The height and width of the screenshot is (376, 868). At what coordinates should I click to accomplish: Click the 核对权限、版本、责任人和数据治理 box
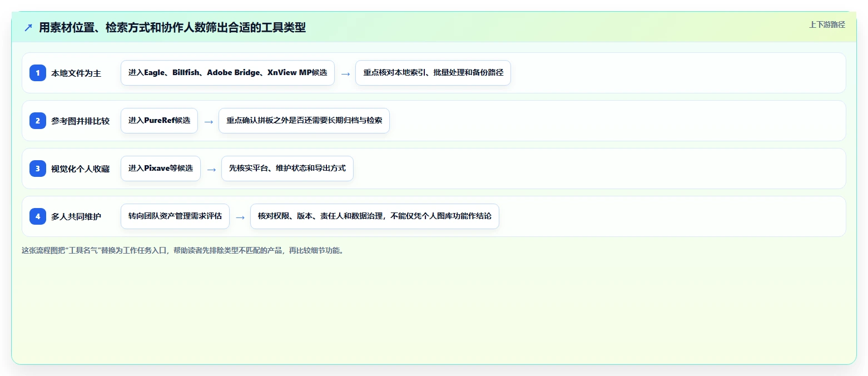(x=375, y=216)
